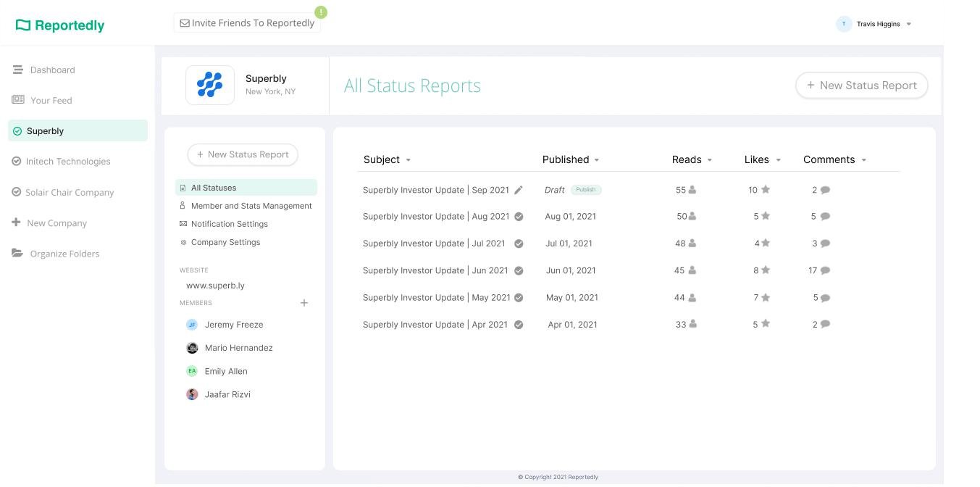Click Jeremy Freeze's avatar icon
This screenshot has width=980, height=487.
[x=192, y=325]
